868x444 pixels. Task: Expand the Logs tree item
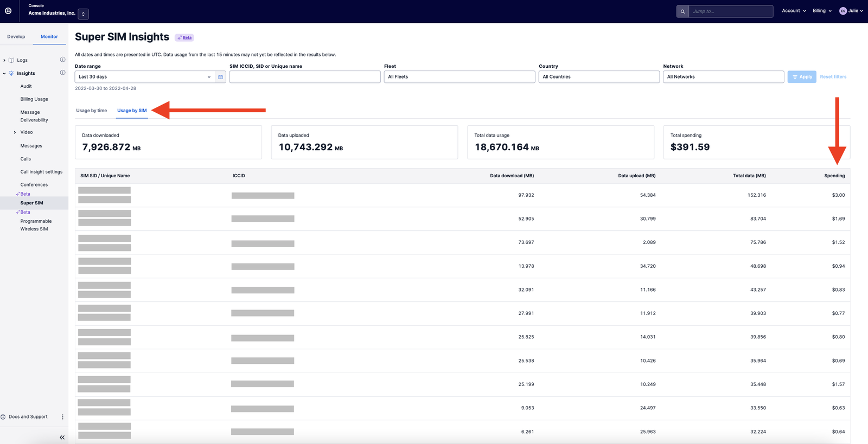4,60
